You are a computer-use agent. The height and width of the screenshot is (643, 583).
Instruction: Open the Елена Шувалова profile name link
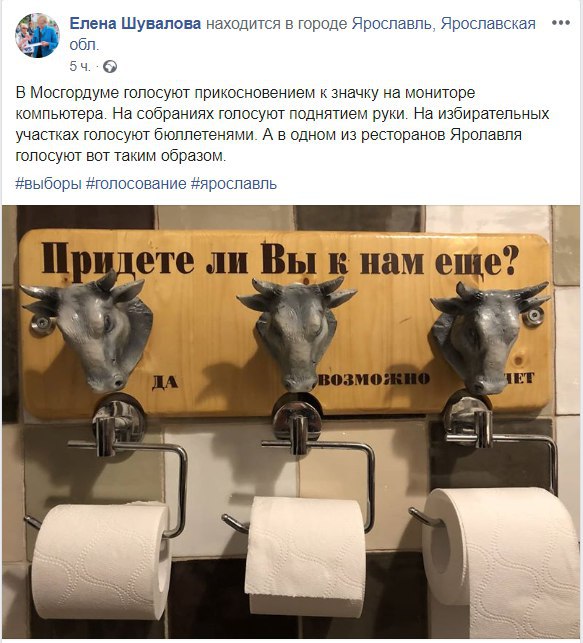pos(135,24)
